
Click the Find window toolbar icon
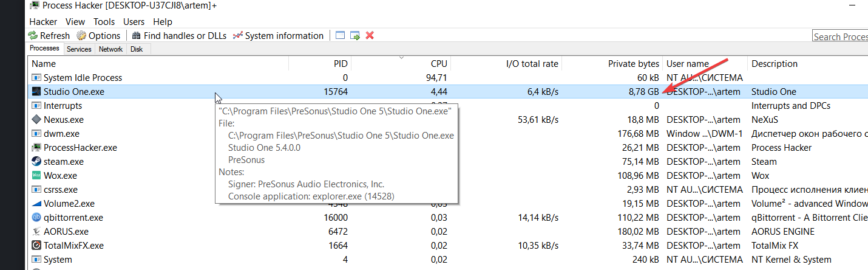click(x=340, y=36)
